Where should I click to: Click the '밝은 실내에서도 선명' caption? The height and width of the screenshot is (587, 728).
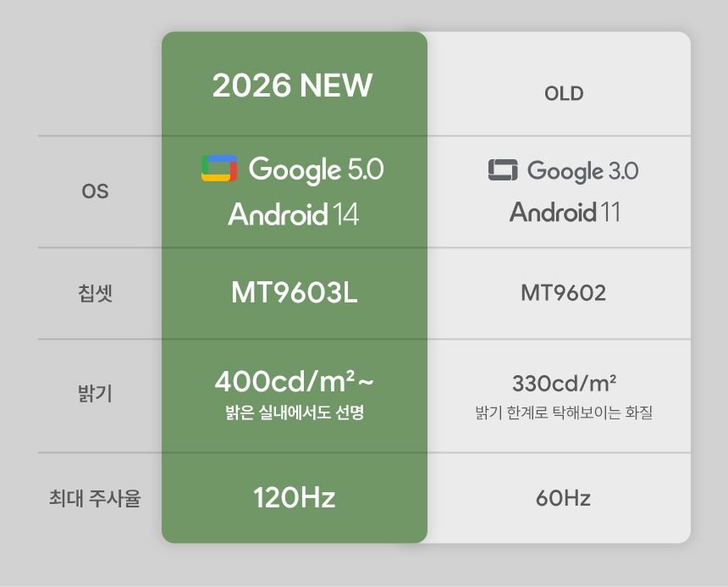pyautogui.click(x=295, y=413)
